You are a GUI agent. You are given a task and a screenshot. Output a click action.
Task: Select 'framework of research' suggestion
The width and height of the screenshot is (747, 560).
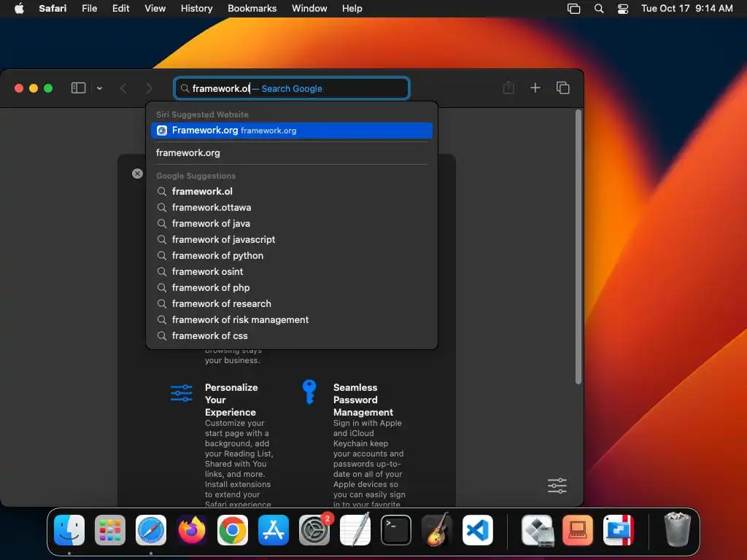(292, 304)
